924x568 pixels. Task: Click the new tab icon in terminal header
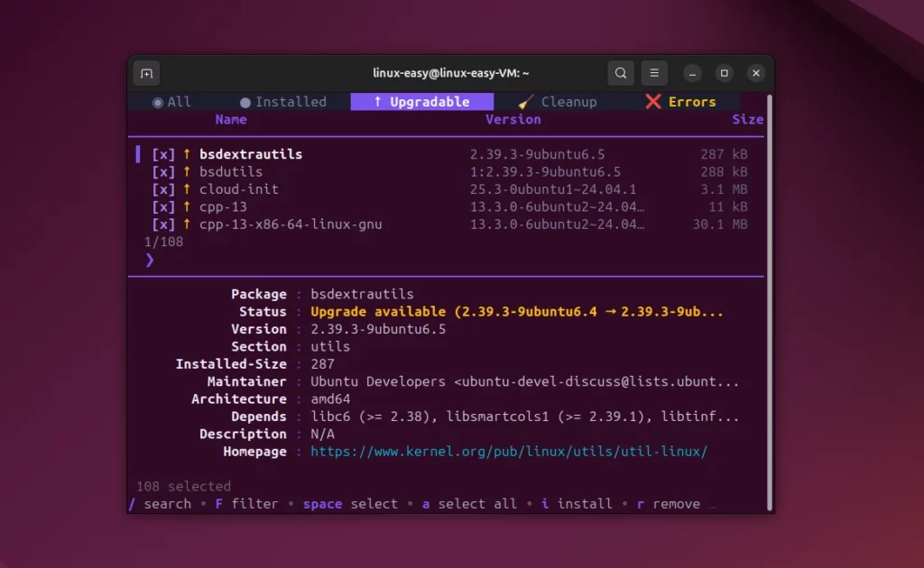146,73
